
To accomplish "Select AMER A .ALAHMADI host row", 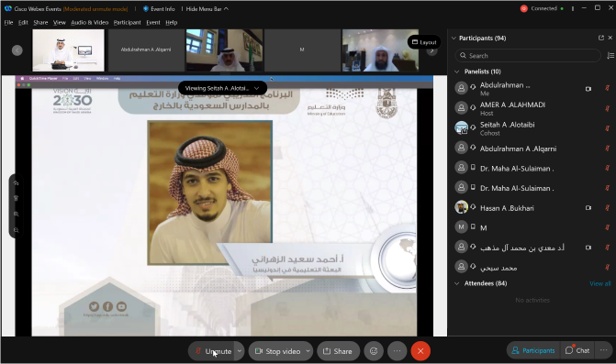I will 532,108.
